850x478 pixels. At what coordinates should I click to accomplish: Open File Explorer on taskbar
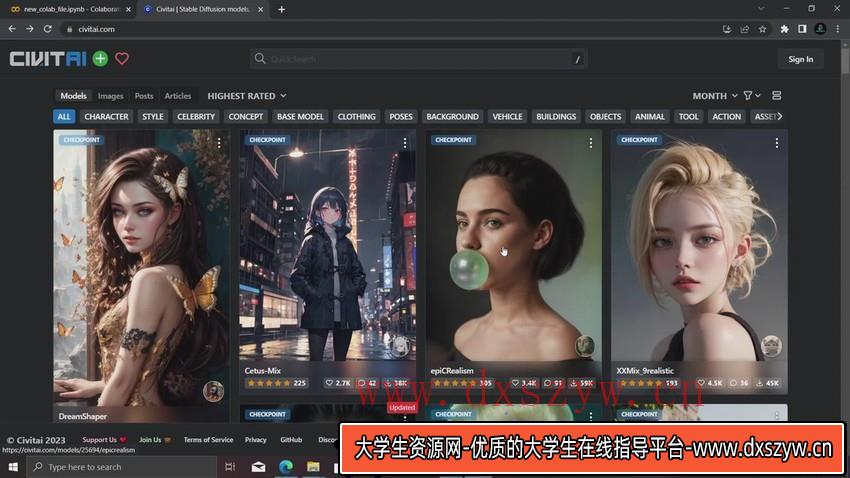click(x=313, y=467)
